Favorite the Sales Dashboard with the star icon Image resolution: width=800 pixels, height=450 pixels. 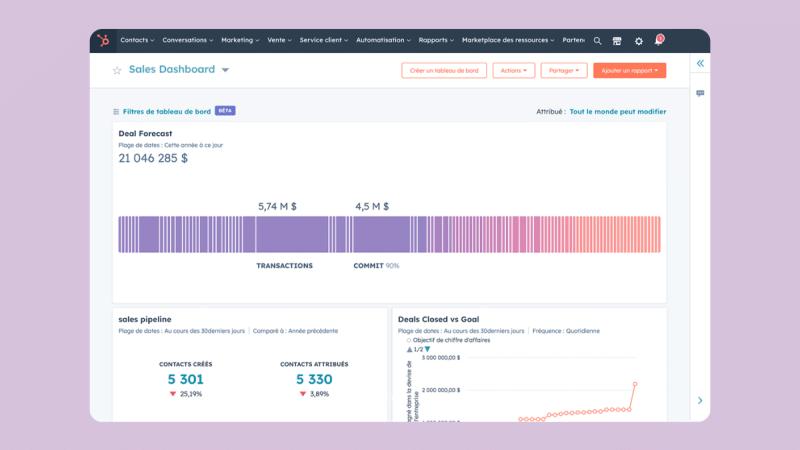click(x=117, y=70)
